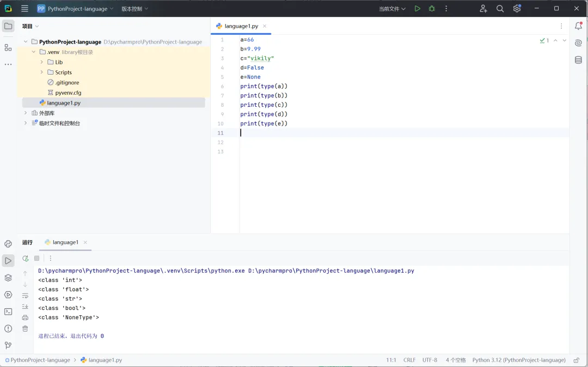
Task: Open the Python Console tool window
Action: [x=8, y=243]
